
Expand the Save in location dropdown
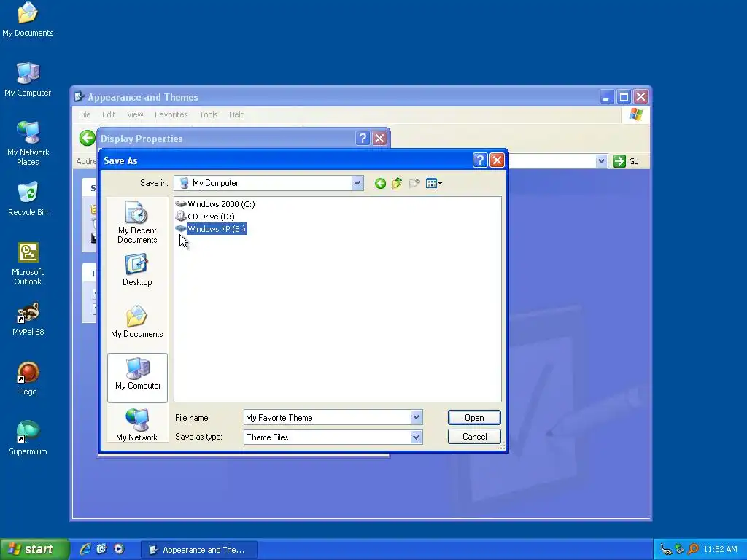(357, 183)
